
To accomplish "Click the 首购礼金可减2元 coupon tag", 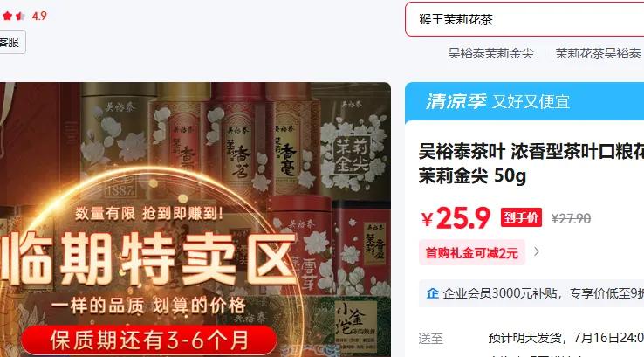I will pos(472,252).
